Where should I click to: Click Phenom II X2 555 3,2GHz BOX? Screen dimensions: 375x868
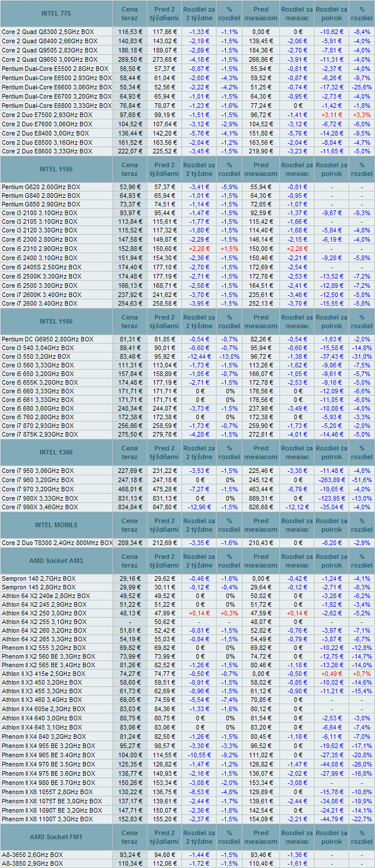44,649
